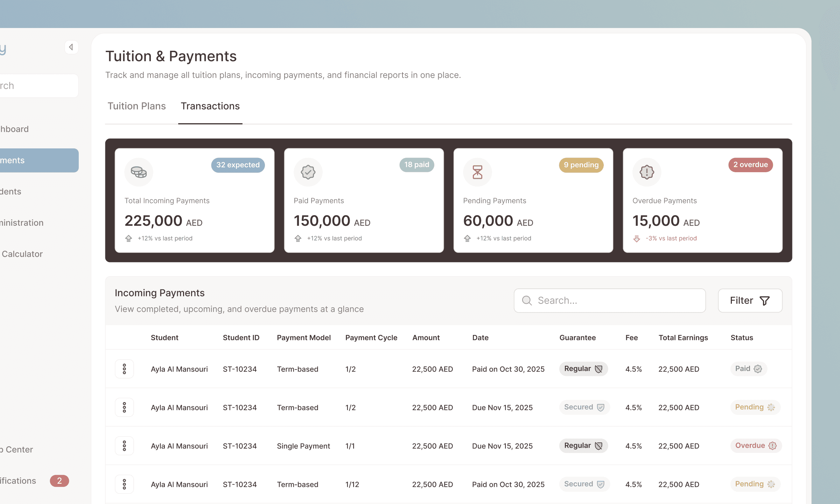Screen dimensions: 840x504
Task: Click the Regular guarantee tag in first row
Action: [x=583, y=369]
